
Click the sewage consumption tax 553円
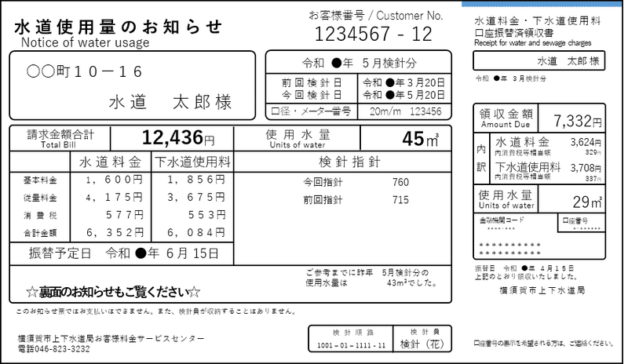[x=207, y=215]
